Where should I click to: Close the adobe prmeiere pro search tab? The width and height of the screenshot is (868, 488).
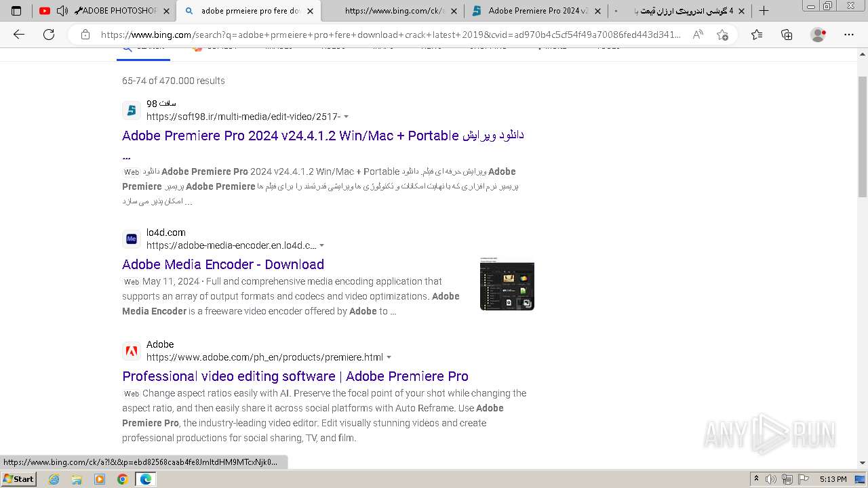(x=311, y=11)
